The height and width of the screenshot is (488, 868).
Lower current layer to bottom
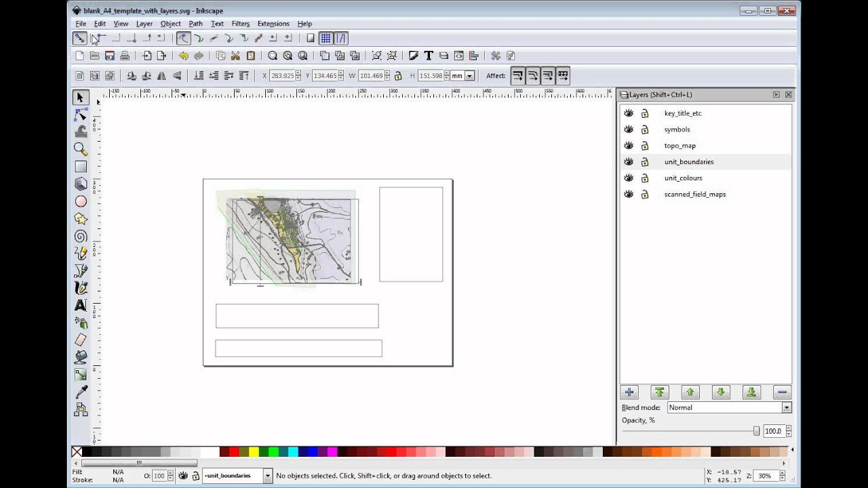[751, 392]
